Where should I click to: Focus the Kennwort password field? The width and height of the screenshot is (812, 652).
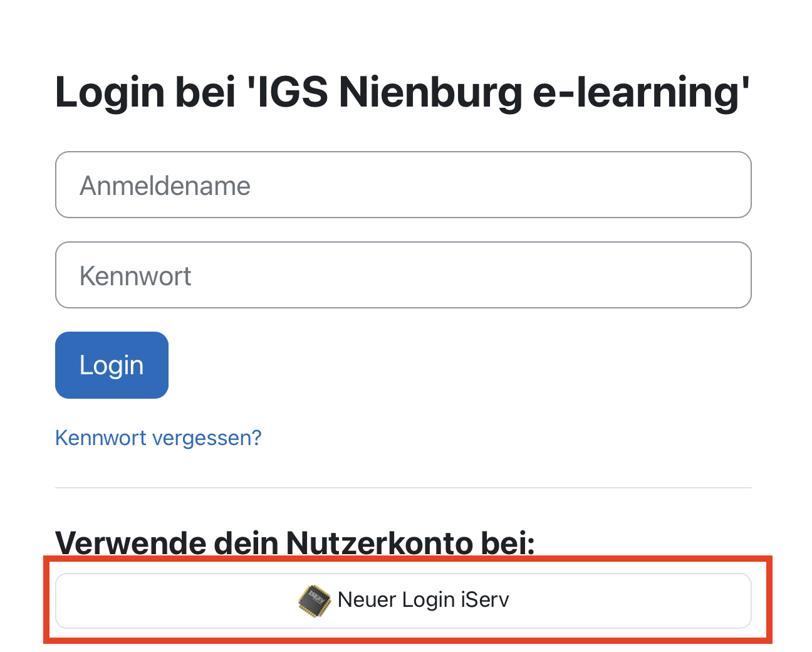403,275
